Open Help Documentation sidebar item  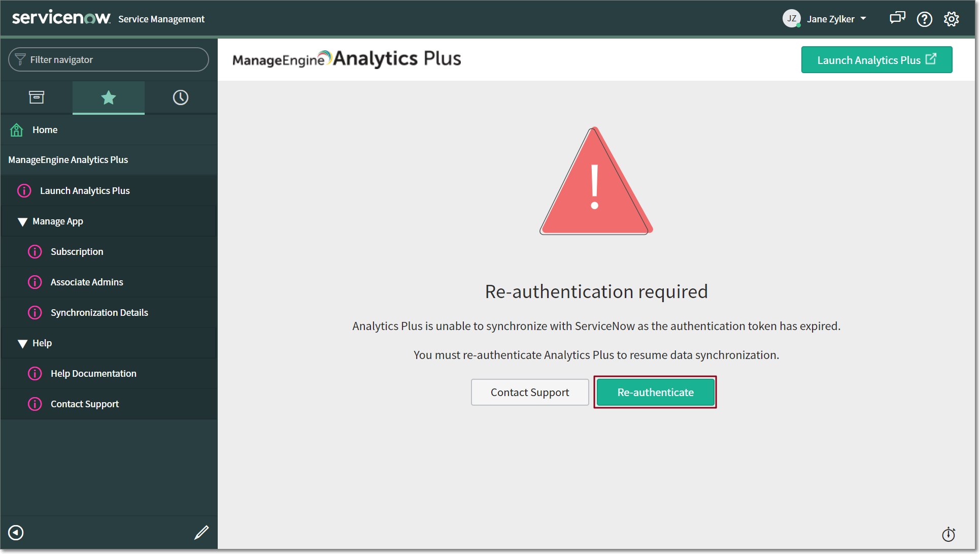(93, 374)
